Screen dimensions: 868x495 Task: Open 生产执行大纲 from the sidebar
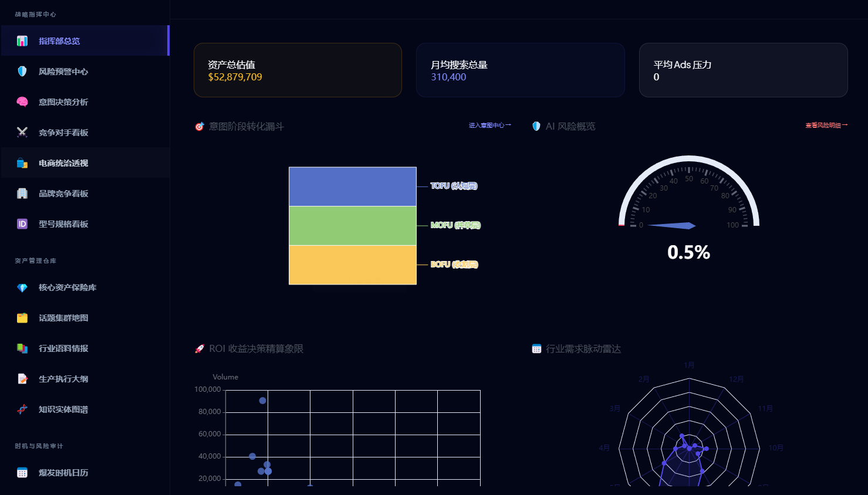pos(63,379)
